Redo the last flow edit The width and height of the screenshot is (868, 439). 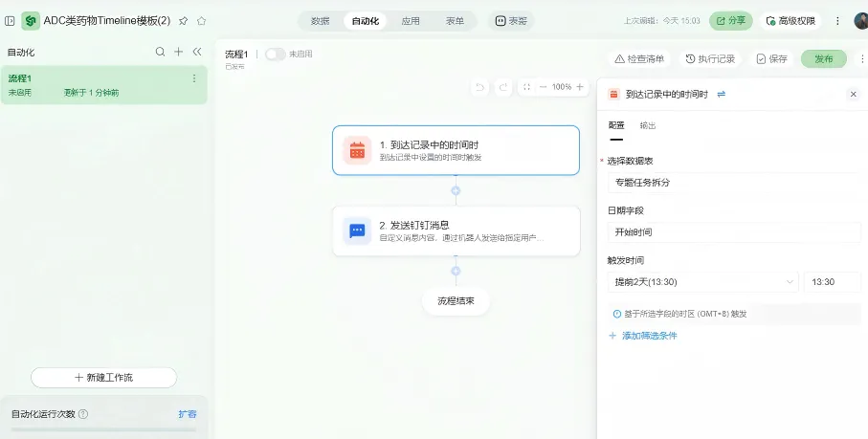point(503,87)
